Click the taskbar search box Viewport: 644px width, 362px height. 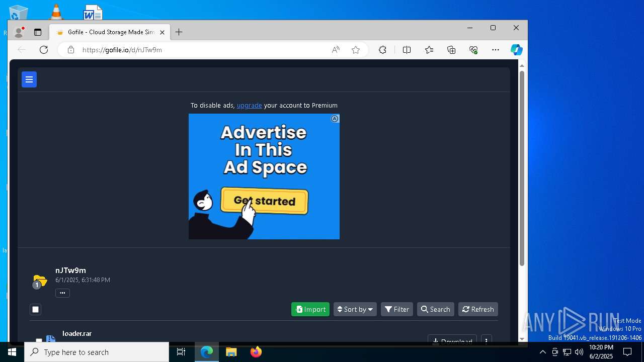click(97, 352)
